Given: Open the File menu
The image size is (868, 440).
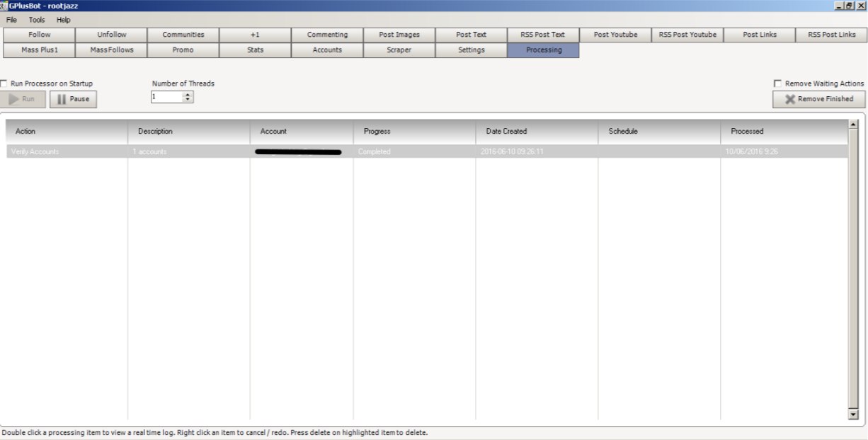Looking at the screenshot, I should tap(11, 20).
